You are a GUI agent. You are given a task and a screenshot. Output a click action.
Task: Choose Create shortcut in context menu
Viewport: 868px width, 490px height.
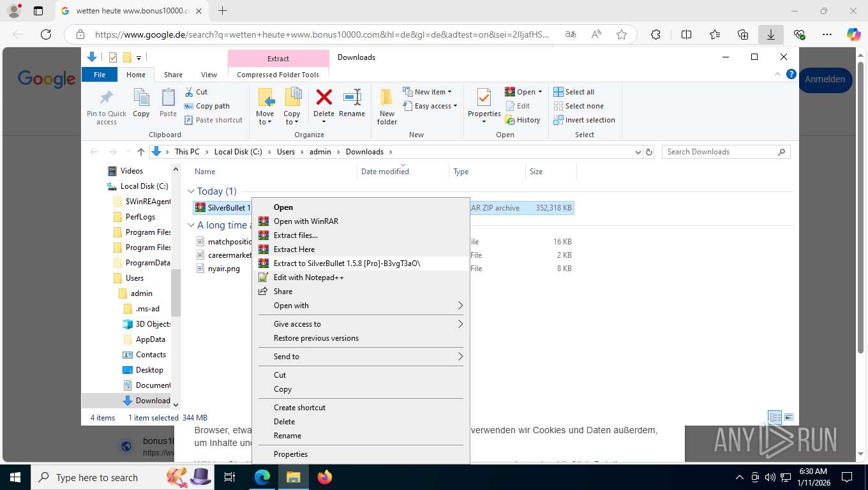(361, 408)
